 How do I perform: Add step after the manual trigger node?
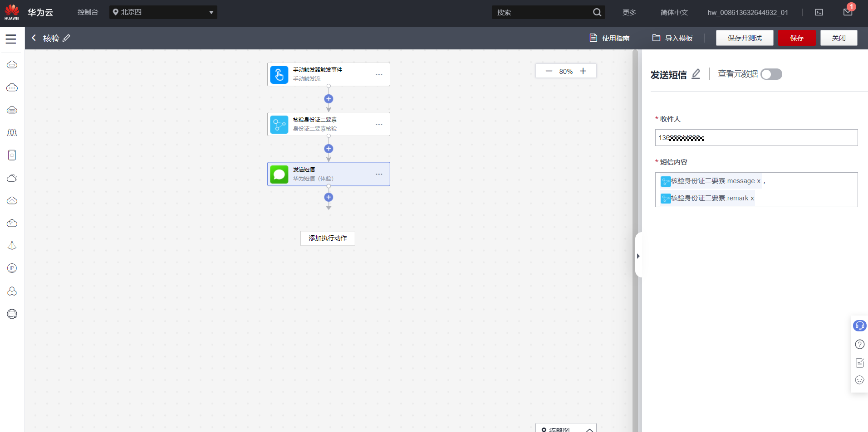(x=329, y=99)
